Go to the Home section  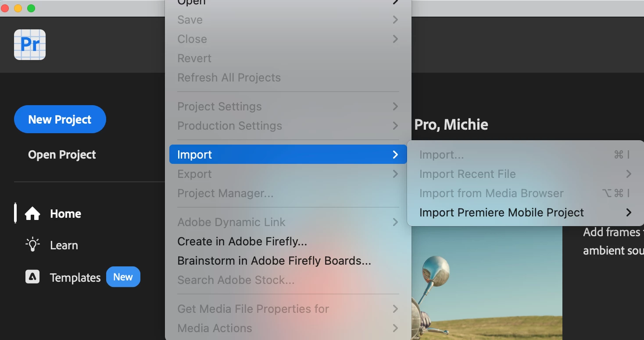point(65,214)
